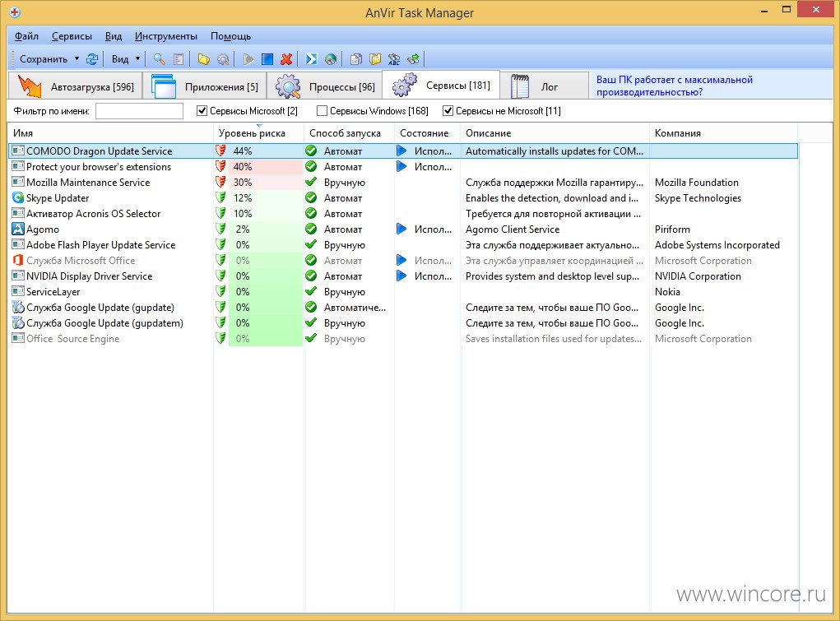Open the Сохранить dropdown arrow
The height and width of the screenshot is (621, 840).
tap(77, 59)
